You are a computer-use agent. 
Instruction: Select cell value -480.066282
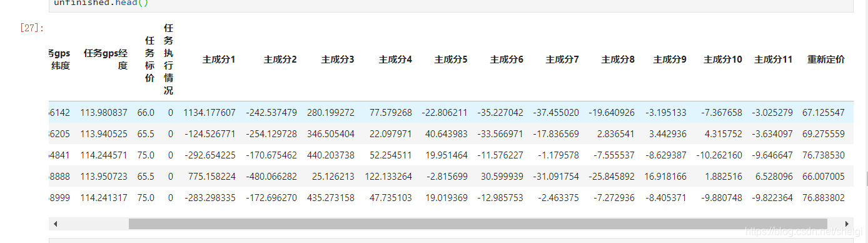271,177
